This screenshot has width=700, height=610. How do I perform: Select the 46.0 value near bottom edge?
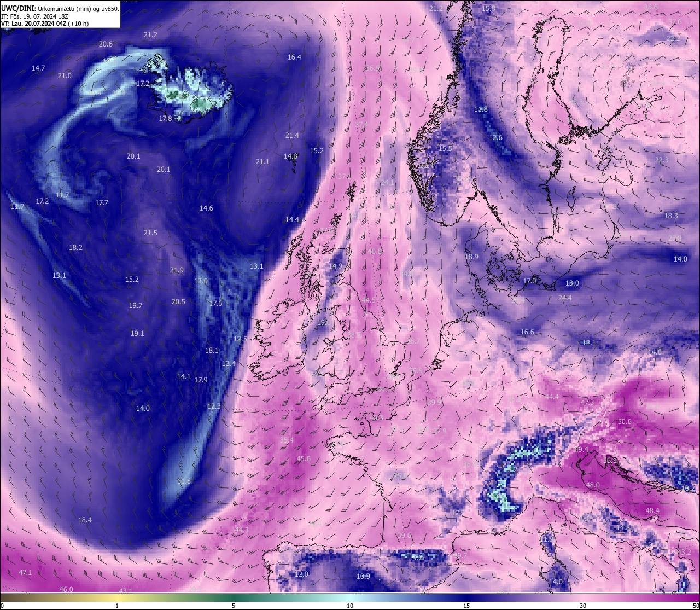[x=66, y=590]
